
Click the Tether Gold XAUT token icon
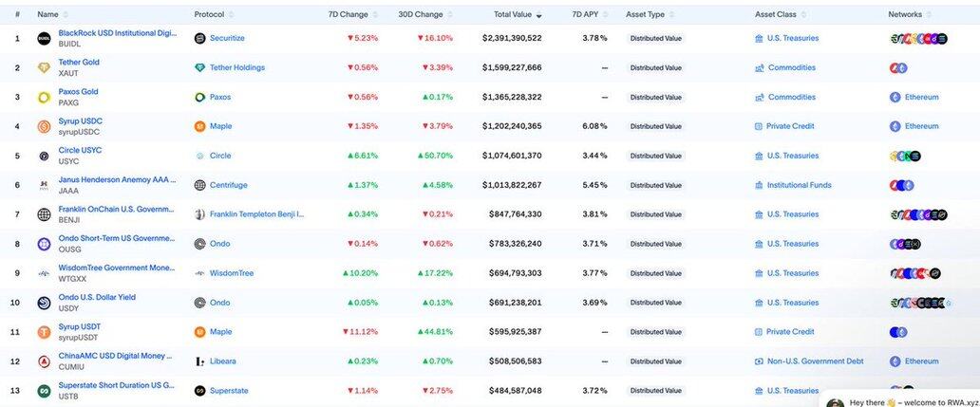point(44,68)
